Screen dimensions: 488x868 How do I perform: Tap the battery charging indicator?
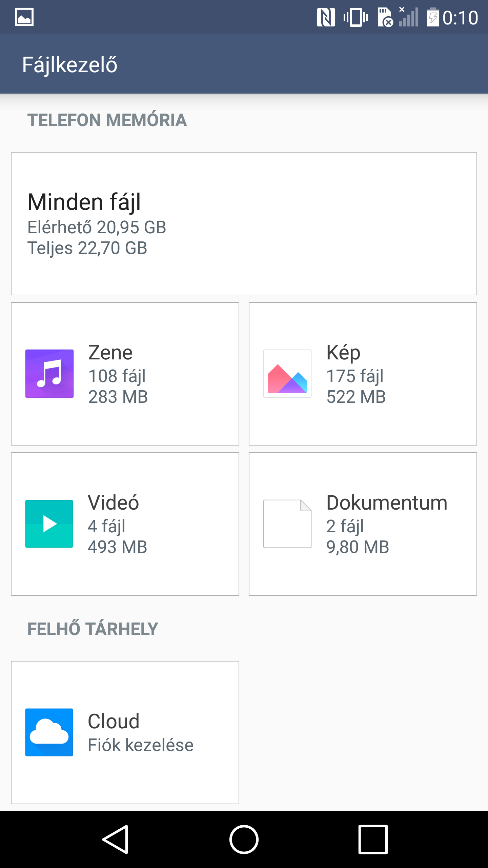click(433, 17)
